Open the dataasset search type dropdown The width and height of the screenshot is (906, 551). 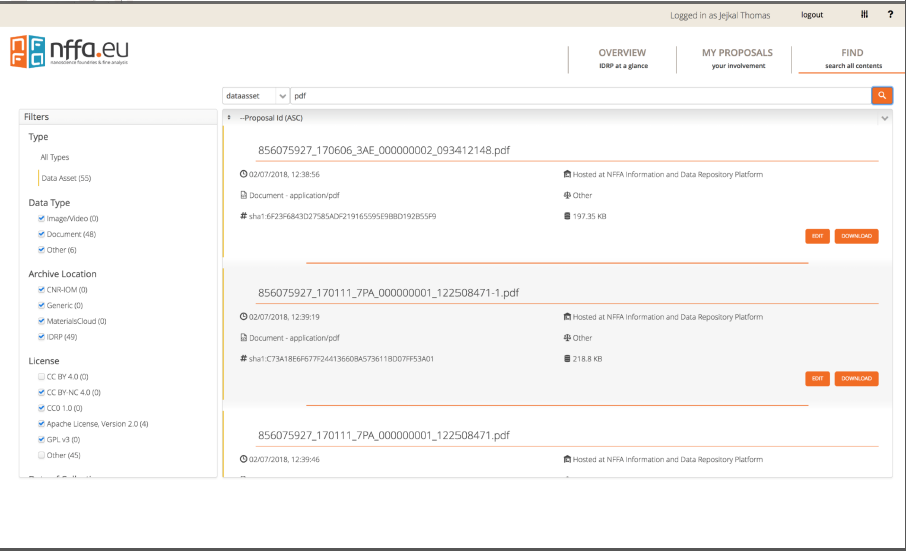click(x=255, y=96)
